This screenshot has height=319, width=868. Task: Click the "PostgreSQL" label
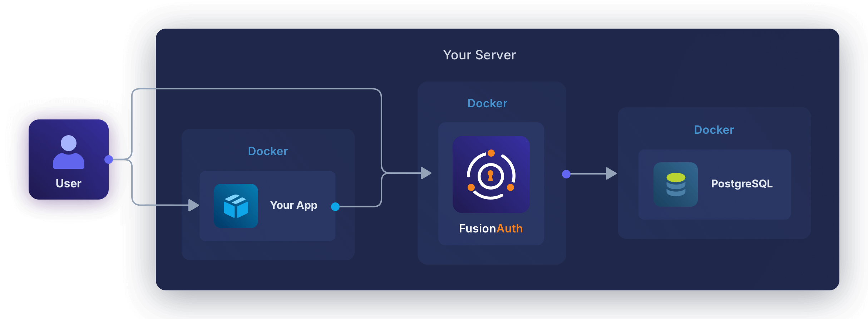[742, 184]
